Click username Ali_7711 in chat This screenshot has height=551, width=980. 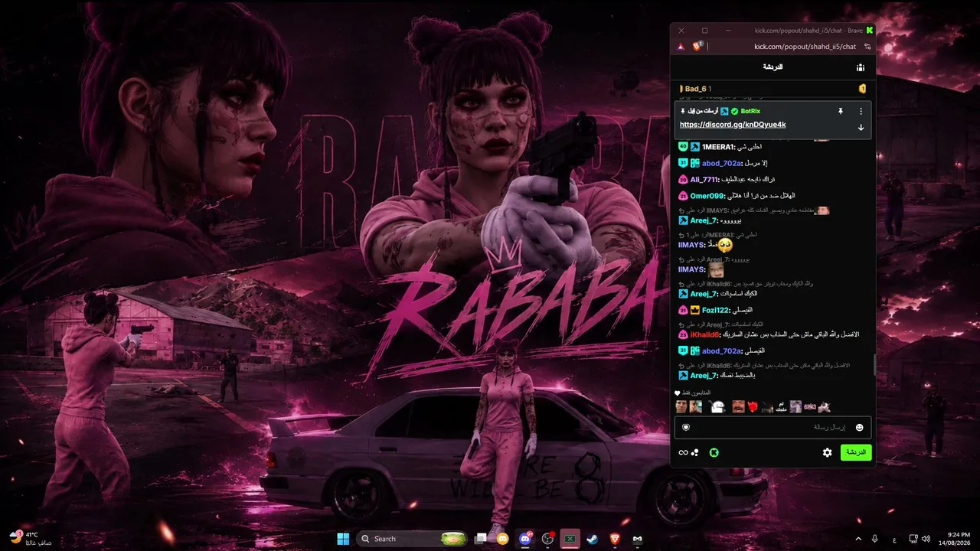tap(705, 180)
